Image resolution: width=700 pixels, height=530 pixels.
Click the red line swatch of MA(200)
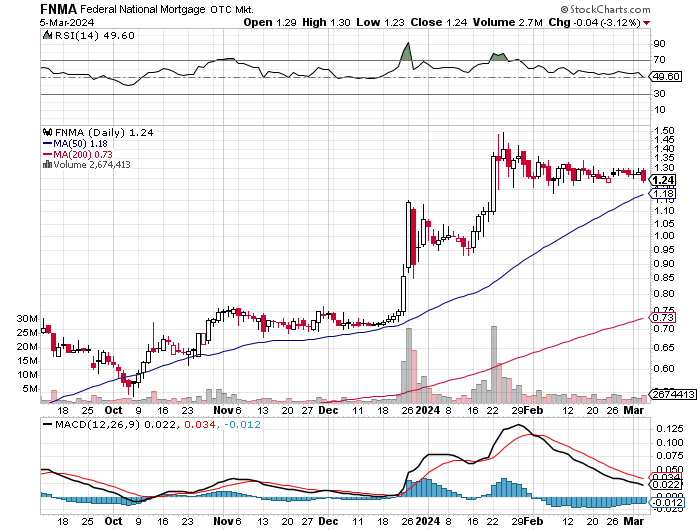coord(47,154)
